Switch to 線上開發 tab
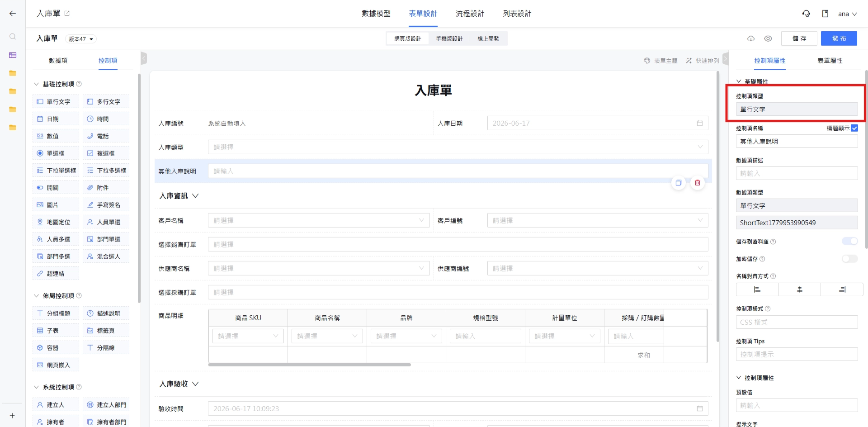Image resolution: width=868 pixels, height=427 pixels. click(x=488, y=39)
